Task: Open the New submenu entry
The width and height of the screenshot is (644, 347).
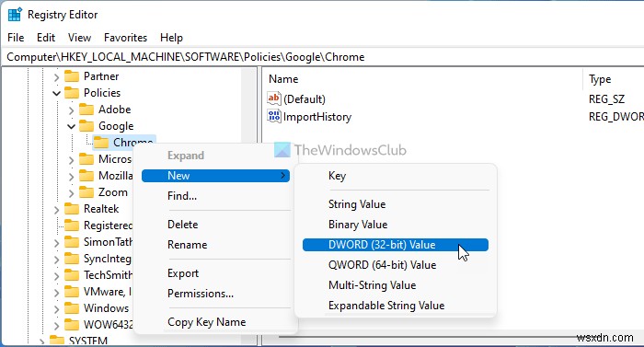Action: click(x=215, y=176)
